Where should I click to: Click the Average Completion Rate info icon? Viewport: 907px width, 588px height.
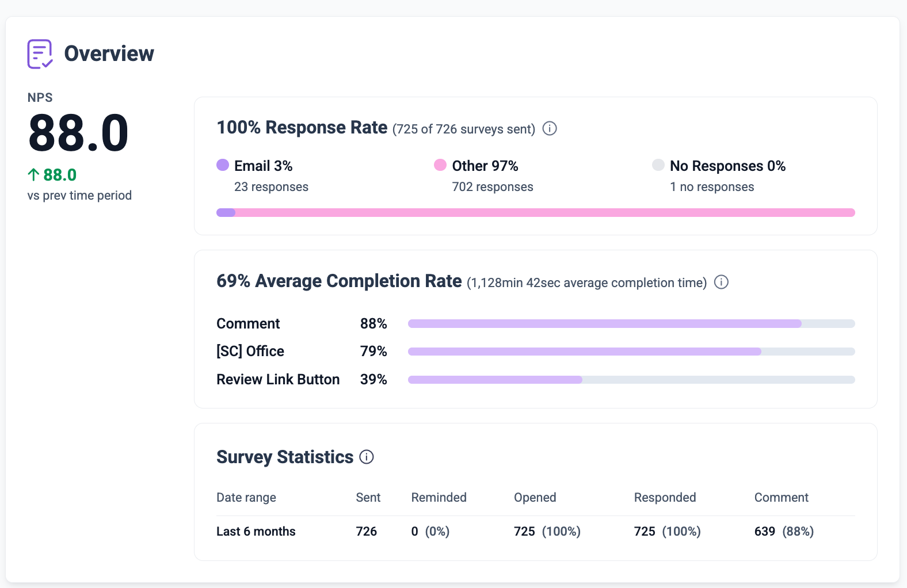point(721,282)
